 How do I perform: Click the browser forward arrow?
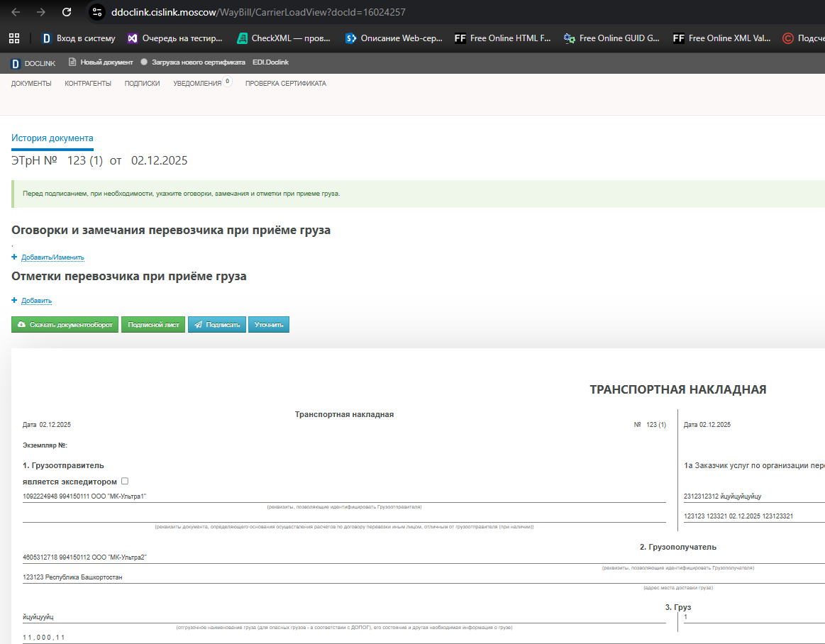pyautogui.click(x=41, y=12)
